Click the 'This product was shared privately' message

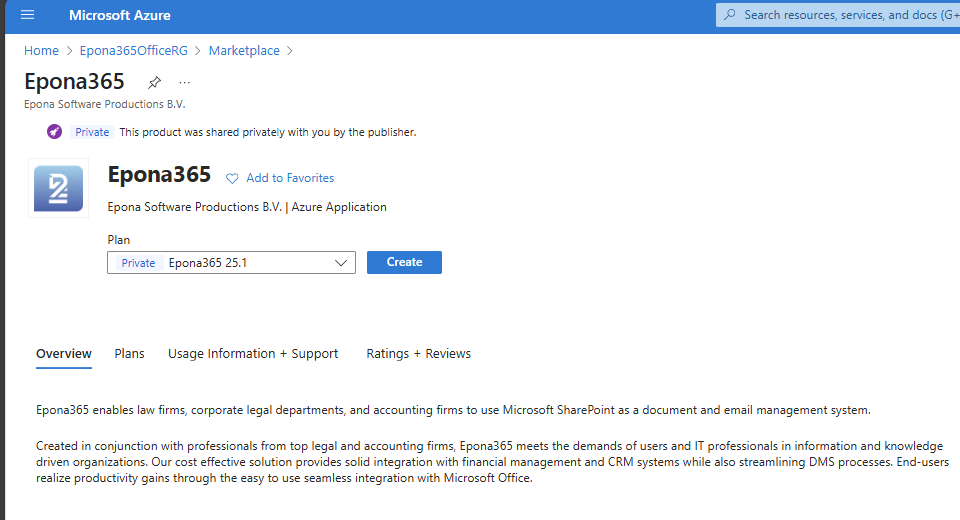268,132
